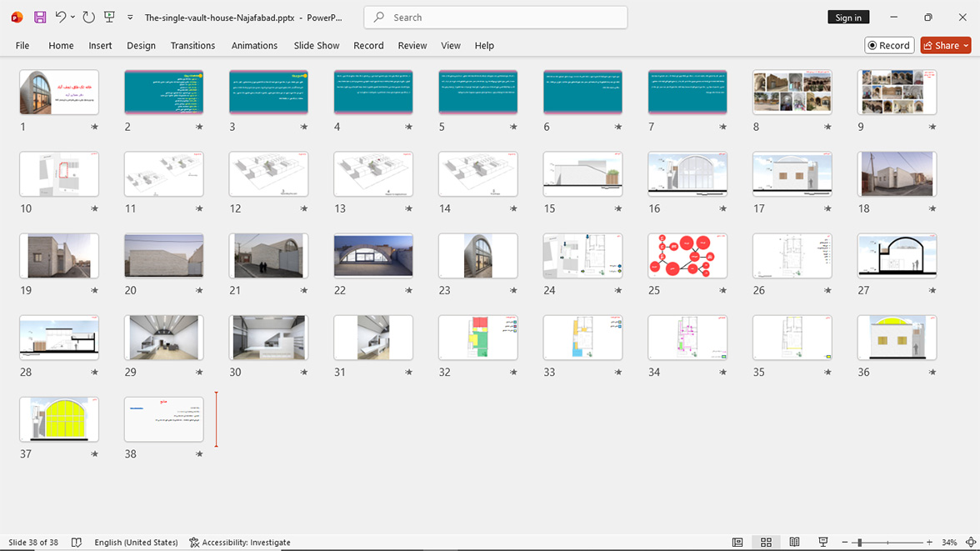Click the Save icon in the title bar
Image resolution: width=980 pixels, height=551 pixels.
point(40,18)
